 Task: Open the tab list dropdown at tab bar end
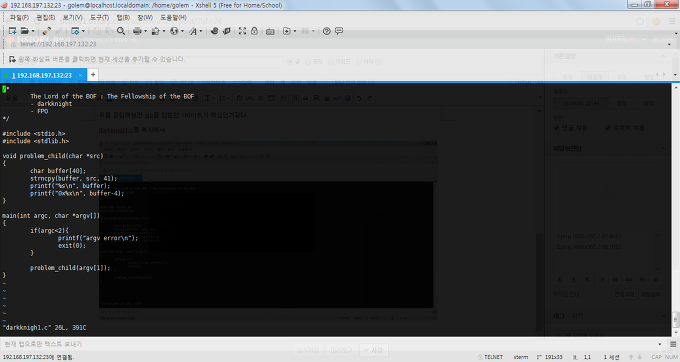click(x=675, y=75)
